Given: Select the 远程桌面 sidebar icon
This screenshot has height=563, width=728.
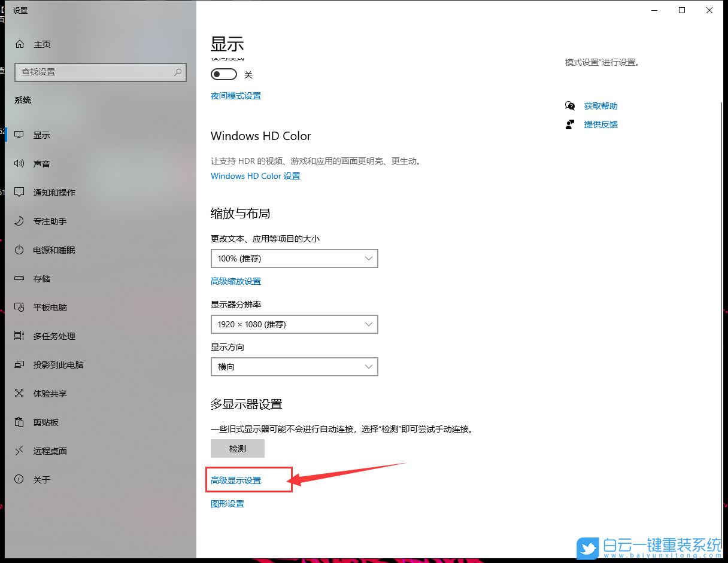Looking at the screenshot, I should pyautogui.click(x=51, y=451).
